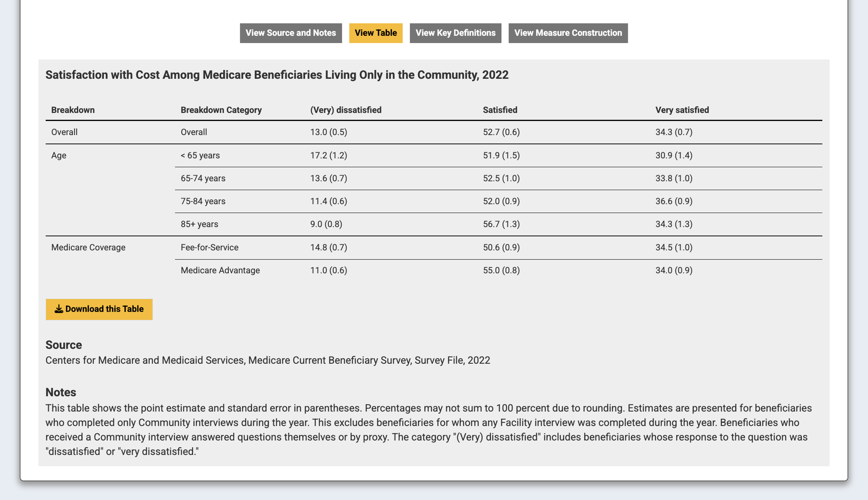Click the Medicare Coverage breakdown label

[x=88, y=247]
